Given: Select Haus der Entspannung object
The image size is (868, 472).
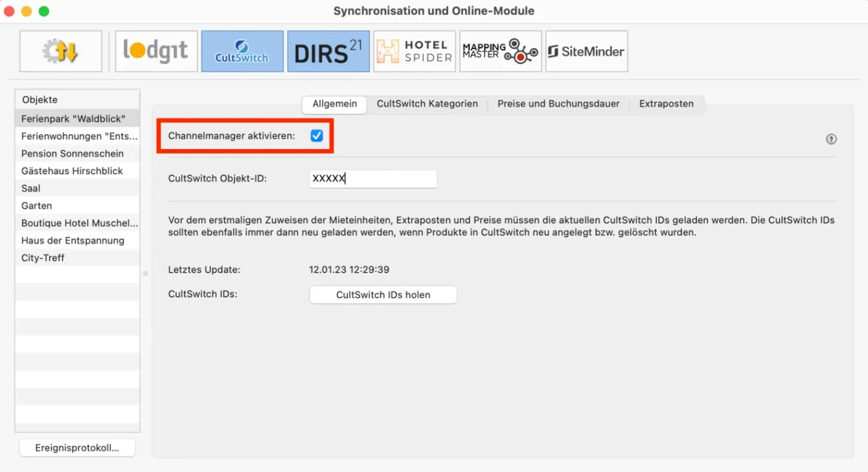Looking at the screenshot, I should point(77,241).
